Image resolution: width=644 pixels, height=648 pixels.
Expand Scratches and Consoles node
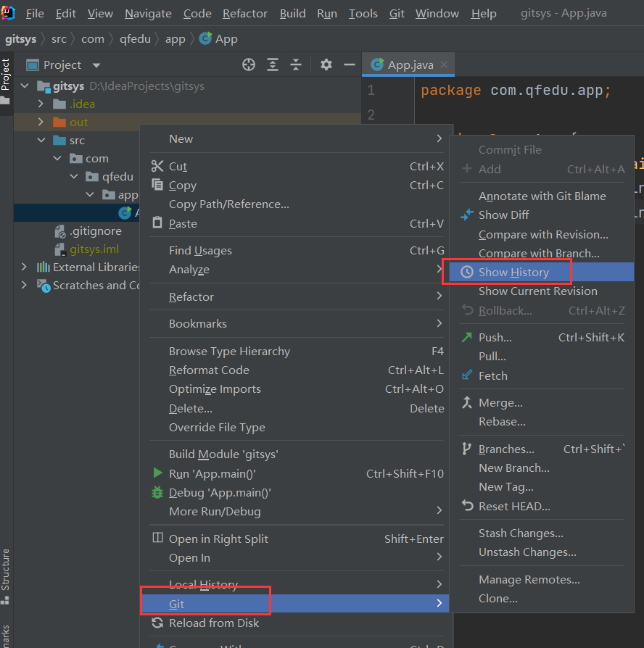click(24, 285)
